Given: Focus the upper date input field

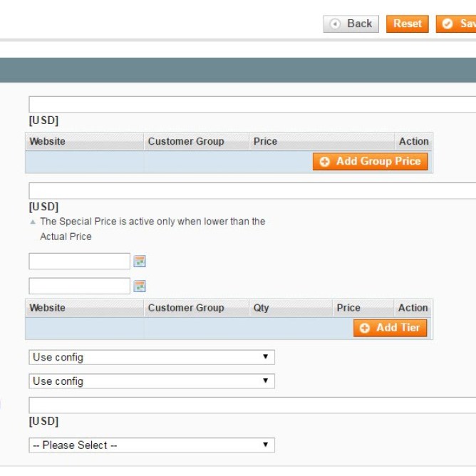Looking at the screenshot, I should (x=79, y=262).
